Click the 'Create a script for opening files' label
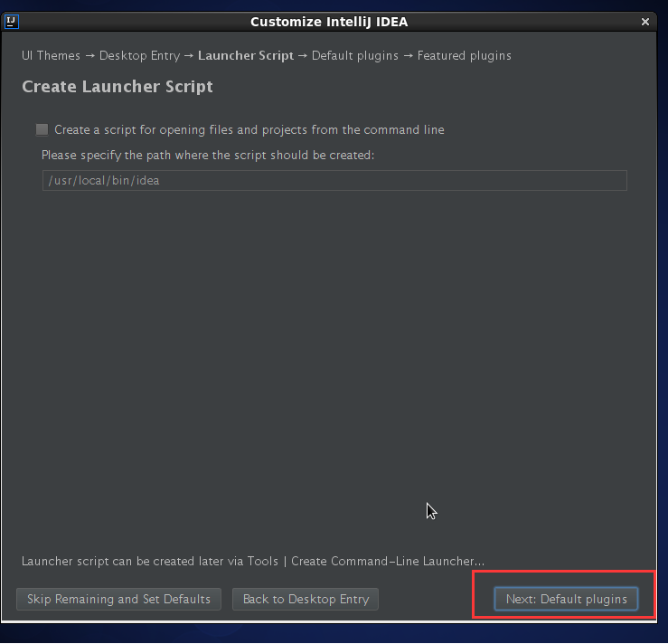Screen dimensions: 668x644 [x=249, y=129]
